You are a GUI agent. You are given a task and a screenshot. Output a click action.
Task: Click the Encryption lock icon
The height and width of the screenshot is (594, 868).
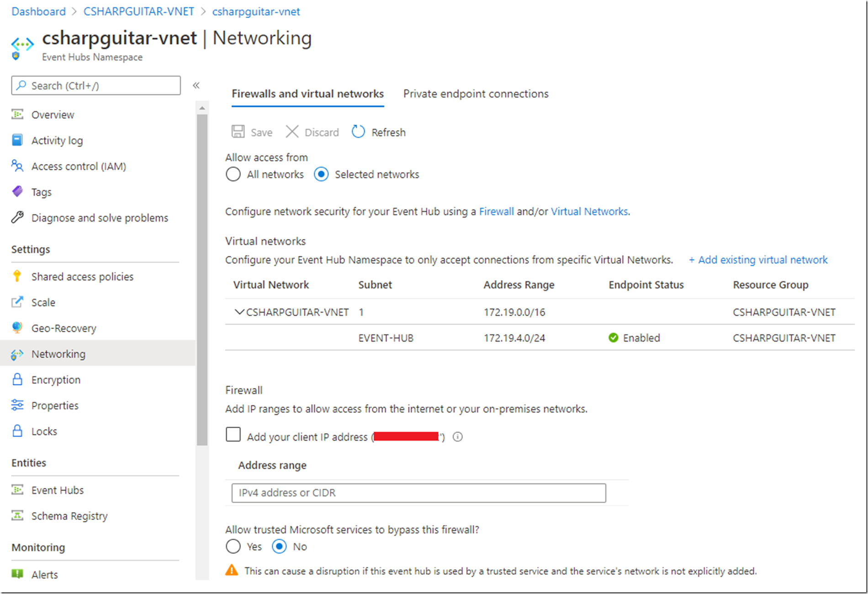[17, 379]
